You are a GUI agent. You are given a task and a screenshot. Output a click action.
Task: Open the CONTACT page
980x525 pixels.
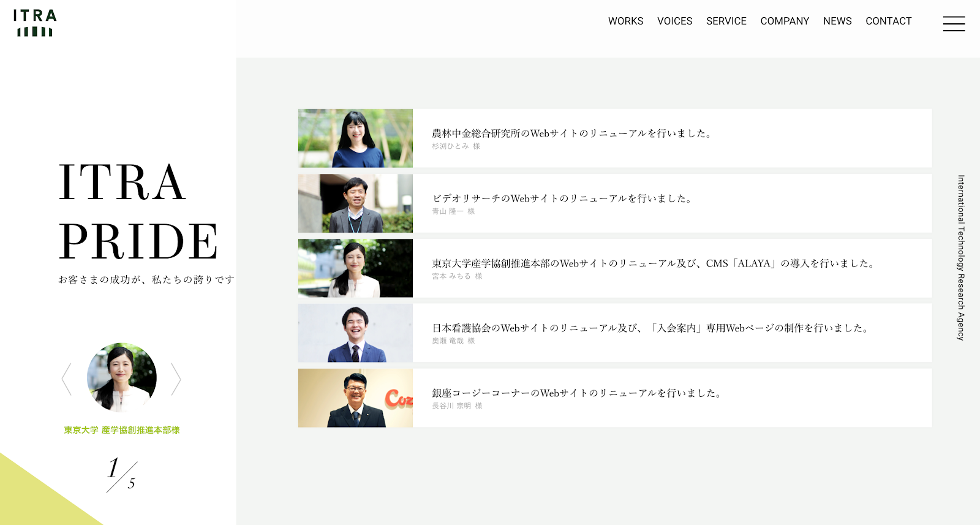pos(888,21)
